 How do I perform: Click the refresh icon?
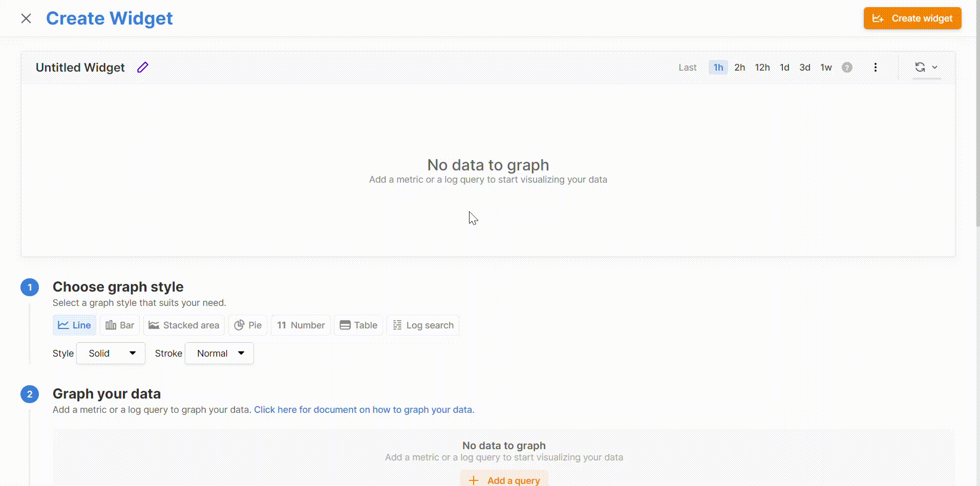(x=920, y=67)
